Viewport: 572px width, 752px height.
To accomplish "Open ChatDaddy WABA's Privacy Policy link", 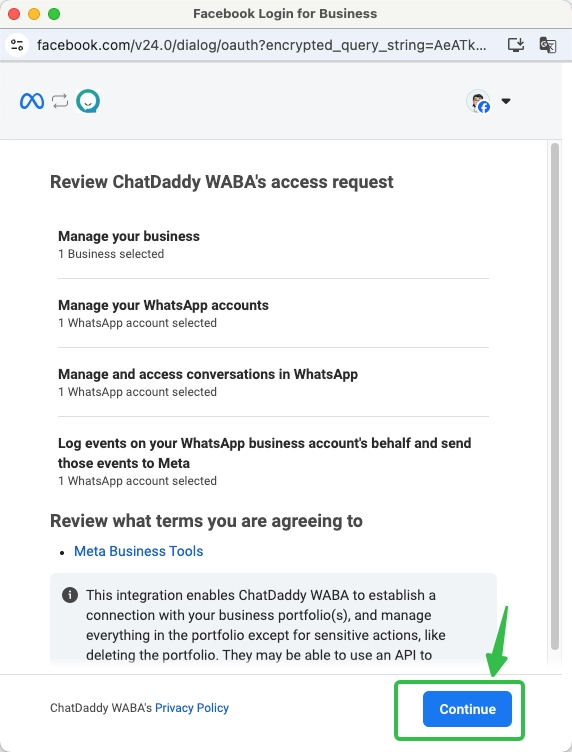I will (x=192, y=708).
